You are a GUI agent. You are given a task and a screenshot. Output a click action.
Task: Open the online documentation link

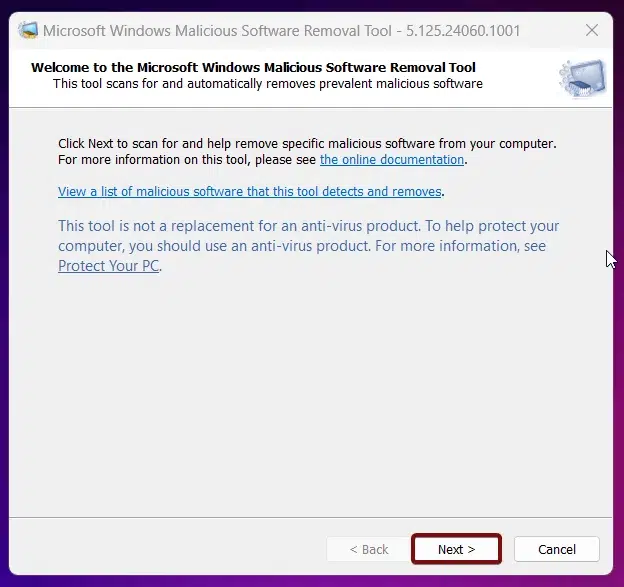[x=392, y=160]
